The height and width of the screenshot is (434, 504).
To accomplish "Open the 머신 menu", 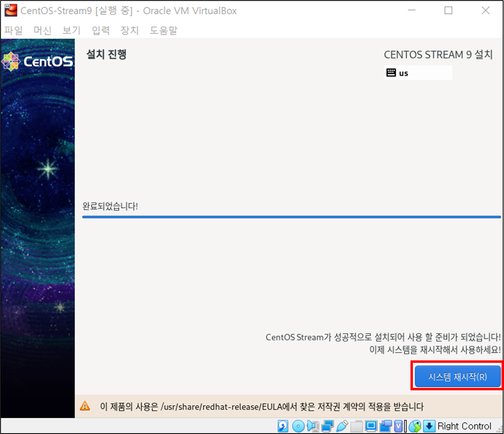I will pyautogui.click(x=43, y=30).
